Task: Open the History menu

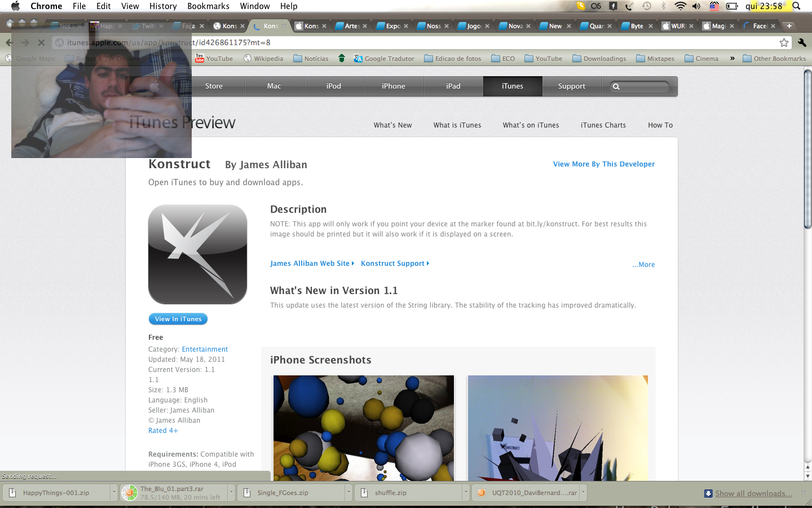Action: click(x=163, y=6)
